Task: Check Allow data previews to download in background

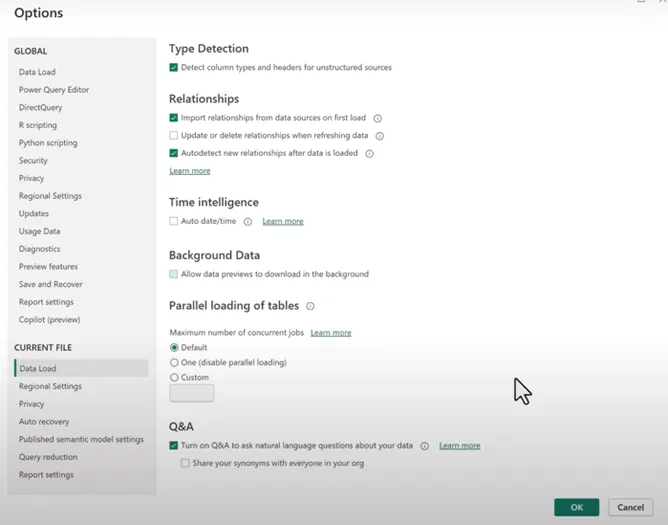Action: (x=173, y=274)
